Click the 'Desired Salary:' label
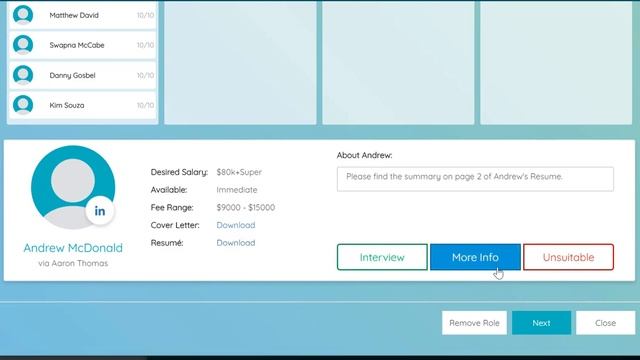This screenshot has width=640, height=360. 179,172
